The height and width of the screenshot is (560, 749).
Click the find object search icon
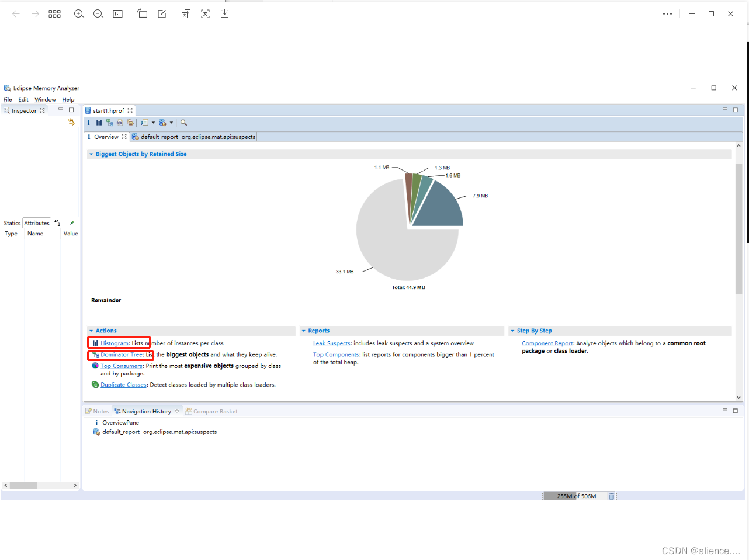[x=183, y=123]
